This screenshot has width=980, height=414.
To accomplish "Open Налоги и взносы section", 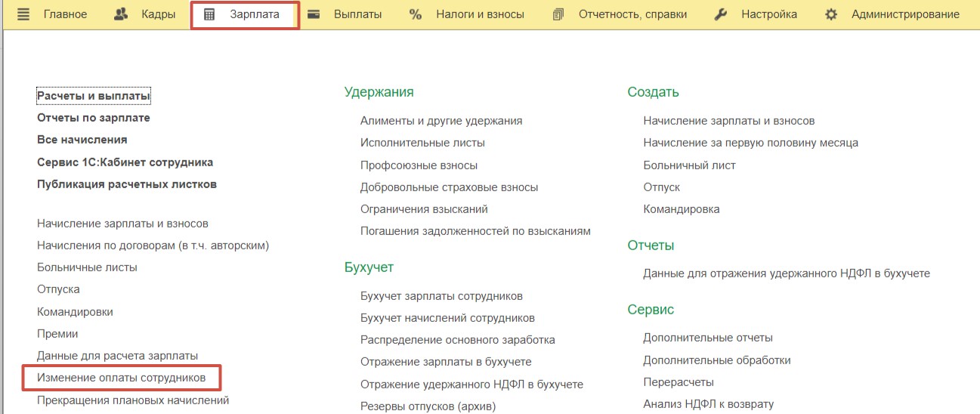I will [480, 14].
